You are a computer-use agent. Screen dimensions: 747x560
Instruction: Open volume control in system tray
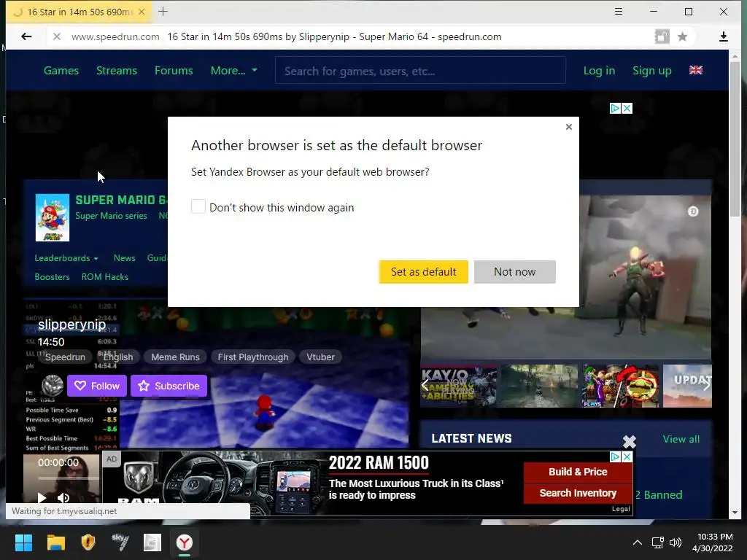pyautogui.click(x=675, y=542)
